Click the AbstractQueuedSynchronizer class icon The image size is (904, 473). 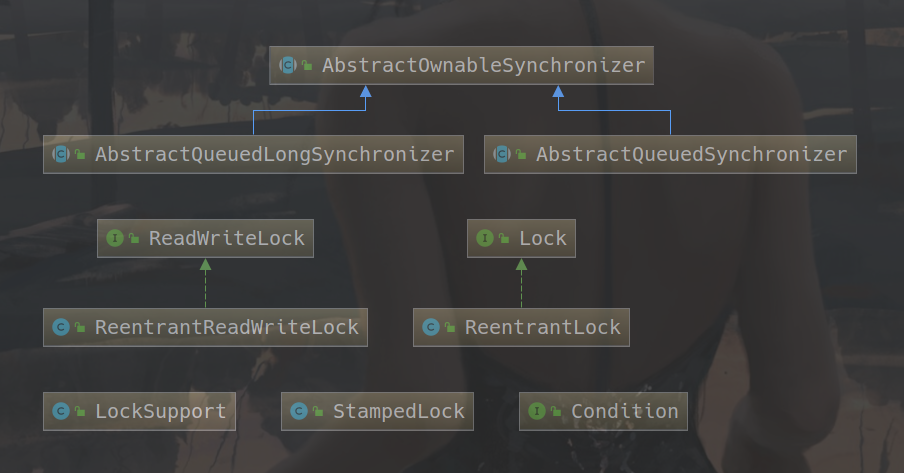pyautogui.click(x=502, y=154)
